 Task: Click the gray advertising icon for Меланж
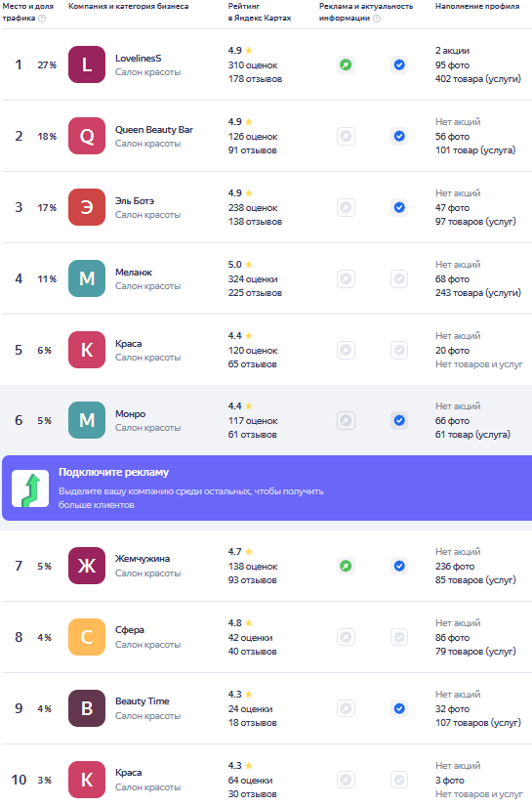347,279
